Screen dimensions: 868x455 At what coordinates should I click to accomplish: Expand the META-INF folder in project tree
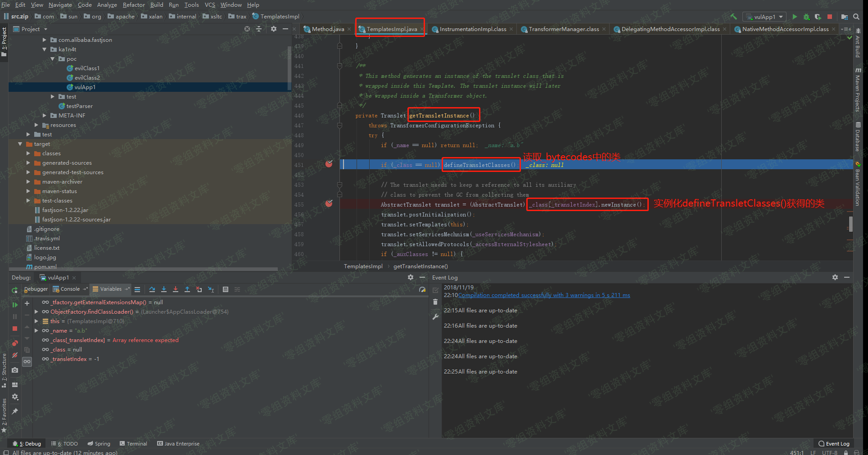click(x=44, y=116)
